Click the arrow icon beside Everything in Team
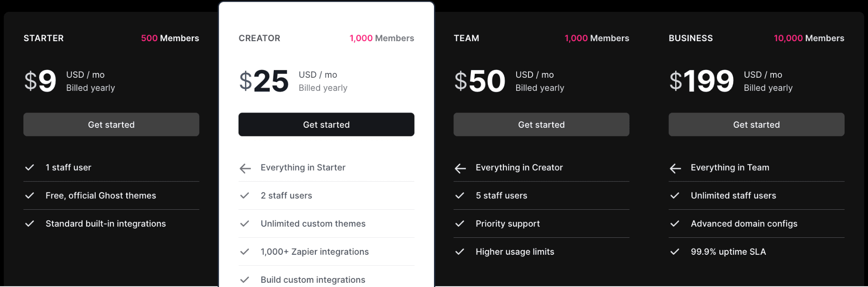This screenshot has height=287, width=868. point(675,169)
